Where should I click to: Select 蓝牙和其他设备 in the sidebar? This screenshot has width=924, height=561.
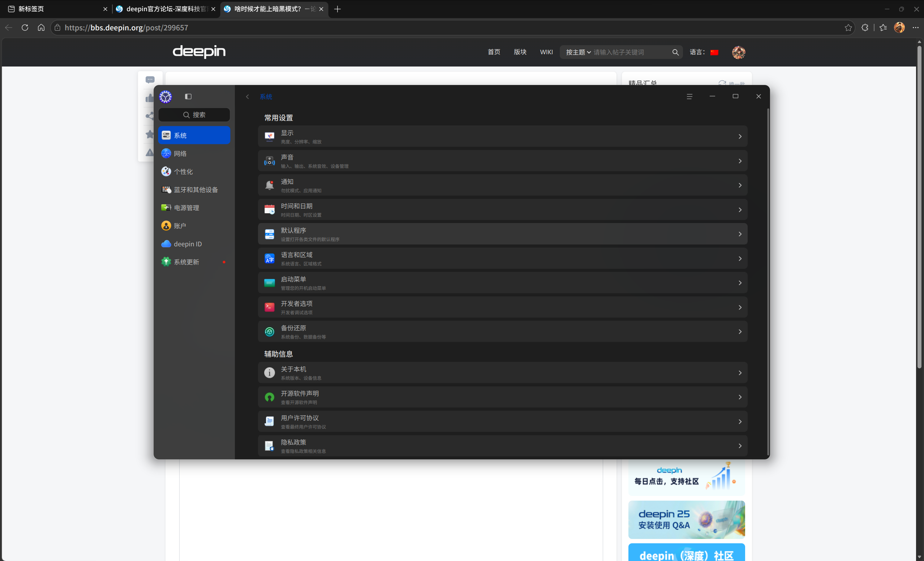pyautogui.click(x=194, y=190)
